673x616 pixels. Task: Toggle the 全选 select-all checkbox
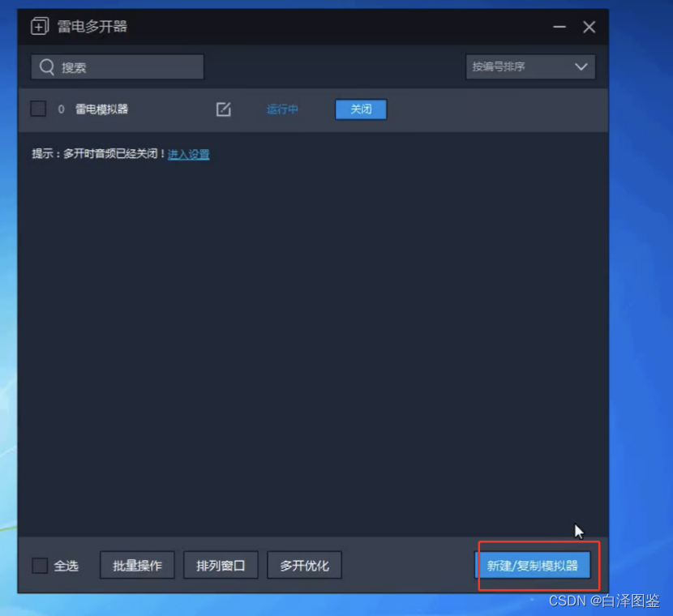coord(40,566)
